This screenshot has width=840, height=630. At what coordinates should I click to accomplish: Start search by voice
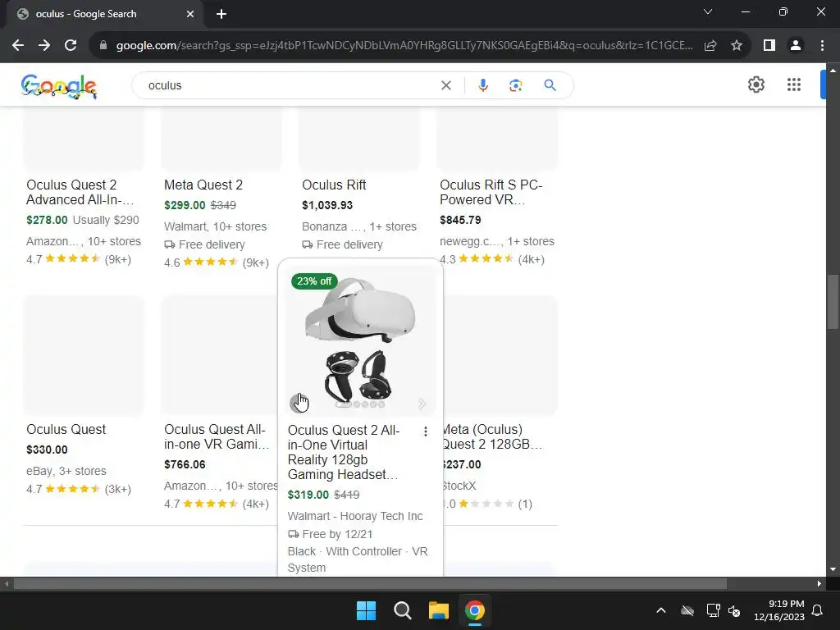[482, 85]
